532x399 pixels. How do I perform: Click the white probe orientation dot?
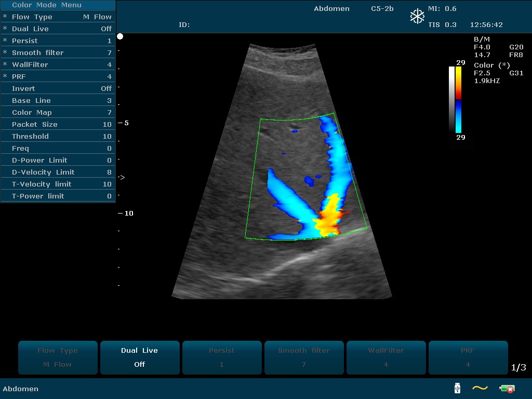point(120,36)
